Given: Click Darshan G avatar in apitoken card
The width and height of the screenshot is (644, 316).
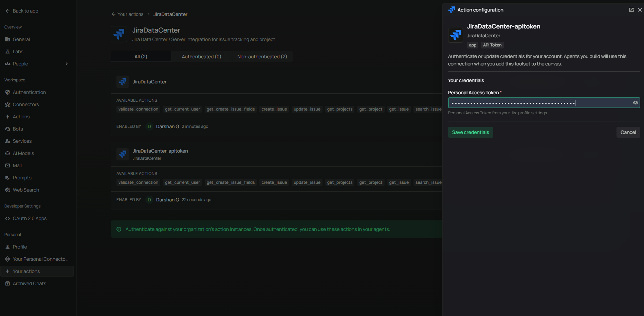Looking at the screenshot, I should point(149,200).
